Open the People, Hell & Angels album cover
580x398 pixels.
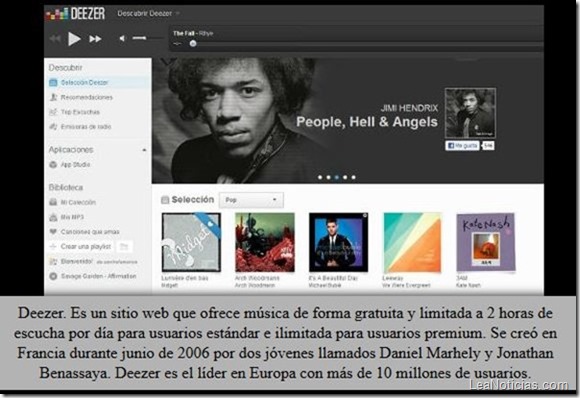pyautogui.click(x=470, y=113)
